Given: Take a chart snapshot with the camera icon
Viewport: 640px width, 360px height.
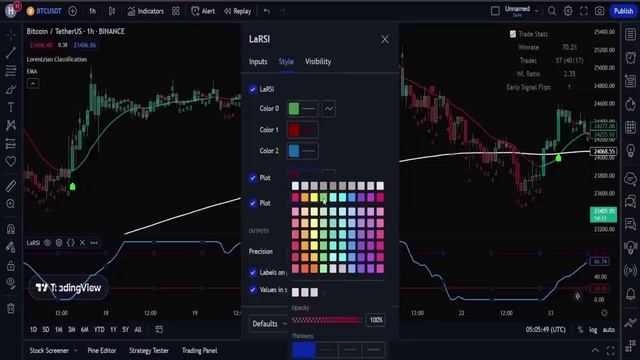Looking at the screenshot, I should coord(599,11).
